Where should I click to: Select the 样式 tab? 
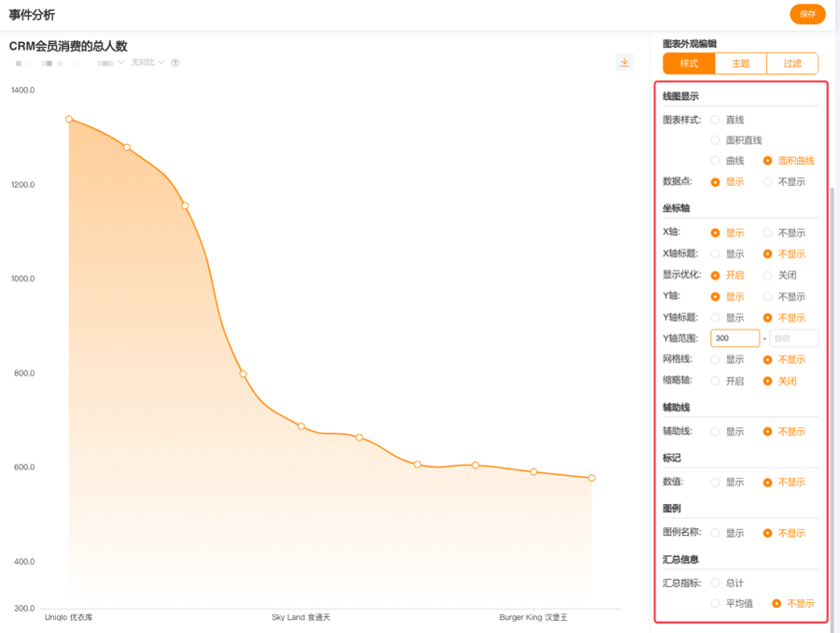click(689, 64)
